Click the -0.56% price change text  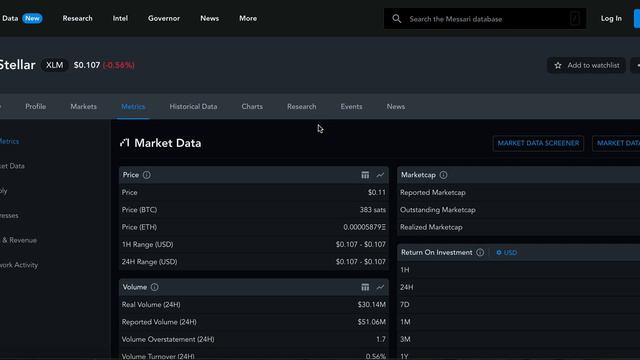(119, 65)
